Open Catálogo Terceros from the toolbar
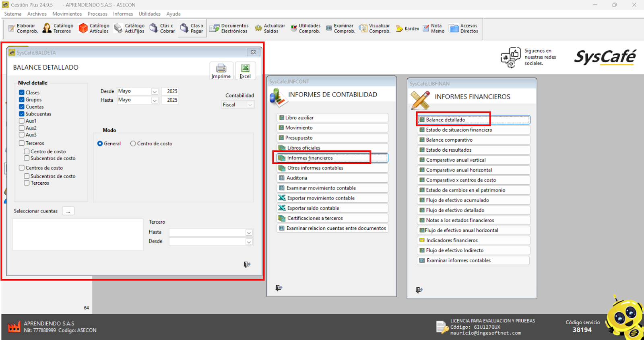The width and height of the screenshot is (644, 340). [58, 28]
